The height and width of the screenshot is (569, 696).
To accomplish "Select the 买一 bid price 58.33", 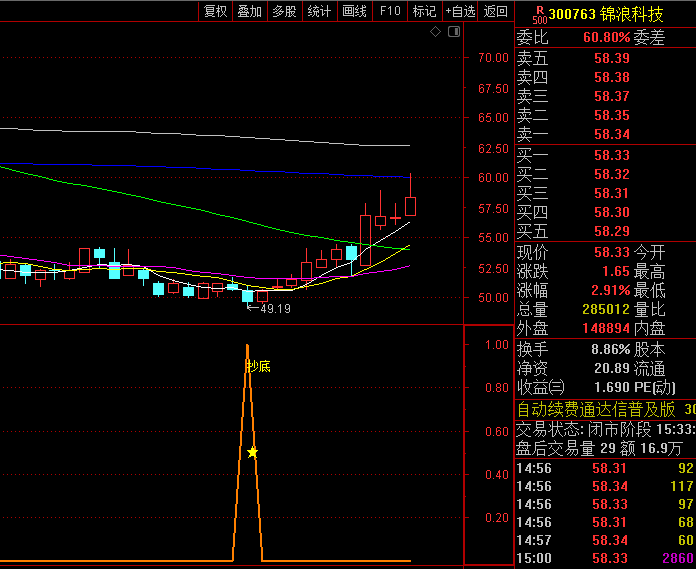I will 611,155.
